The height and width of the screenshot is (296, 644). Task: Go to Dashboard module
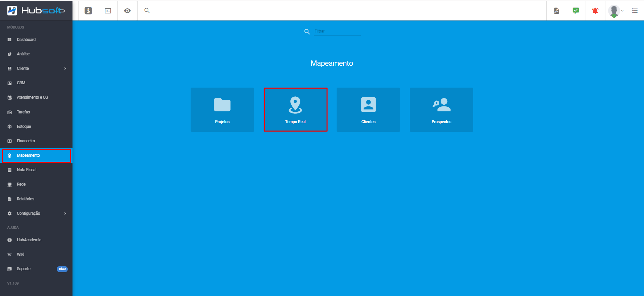36,40
